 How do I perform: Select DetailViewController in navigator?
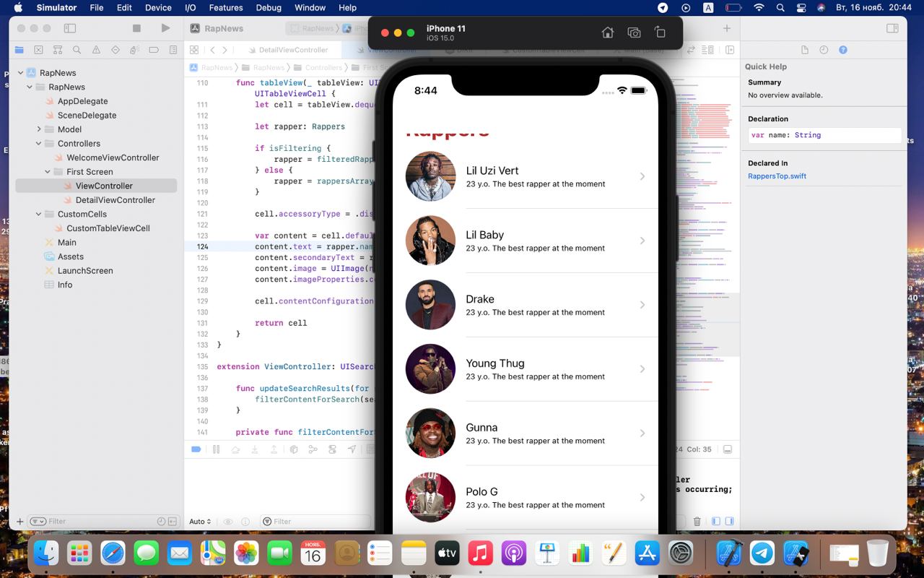tap(115, 200)
